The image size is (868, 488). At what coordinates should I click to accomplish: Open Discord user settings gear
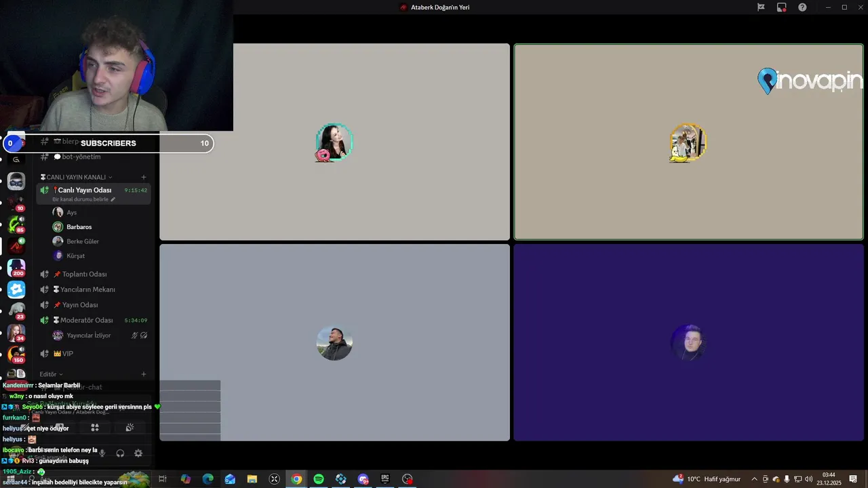[138, 453]
